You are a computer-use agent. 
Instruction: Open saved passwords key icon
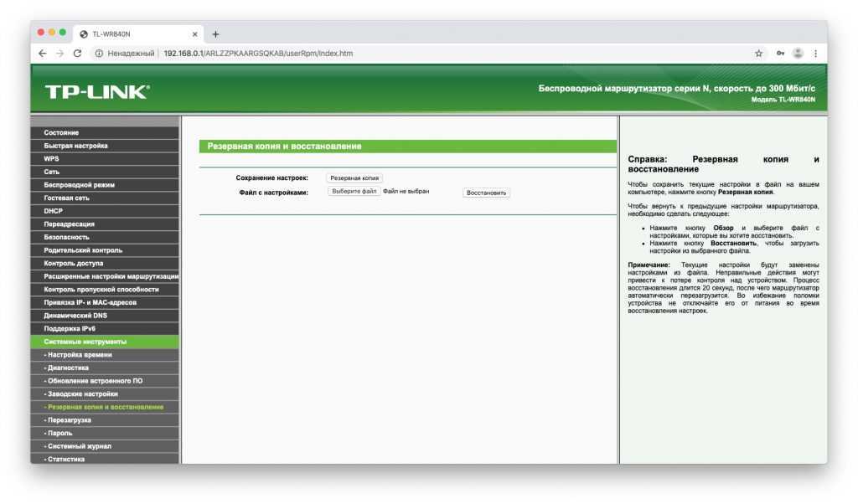coord(779,53)
